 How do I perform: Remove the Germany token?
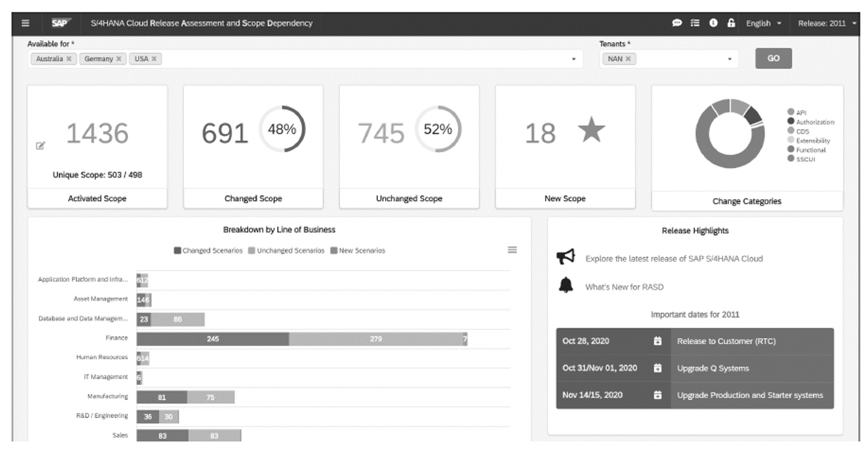coord(119,59)
